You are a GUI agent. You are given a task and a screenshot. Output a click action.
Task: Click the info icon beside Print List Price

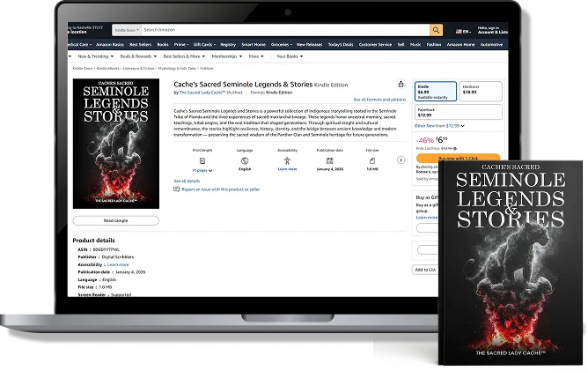pyautogui.click(x=455, y=149)
